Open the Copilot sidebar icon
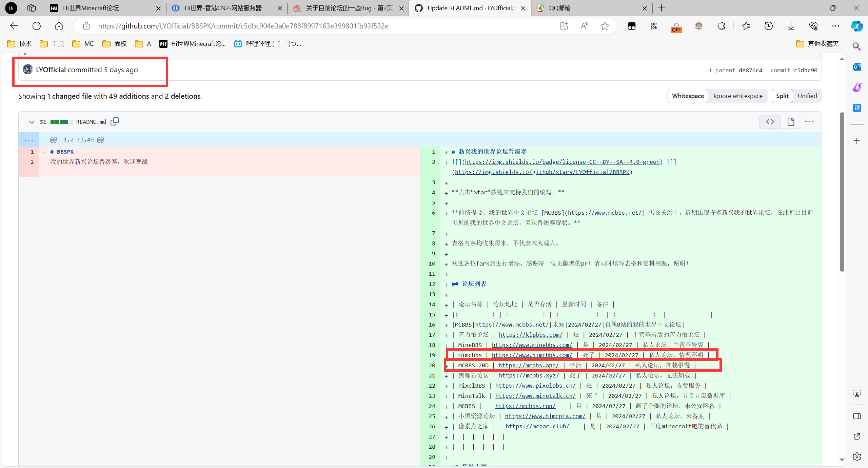This screenshot has width=868, height=468. coord(857,26)
